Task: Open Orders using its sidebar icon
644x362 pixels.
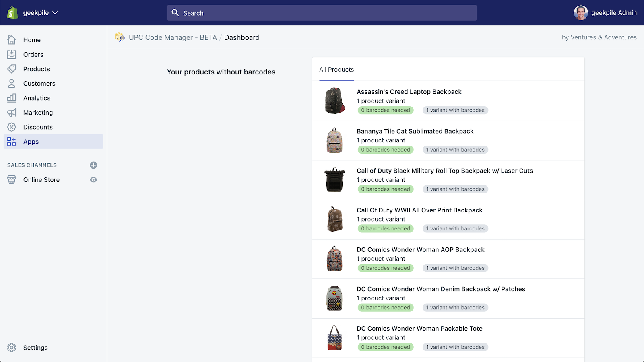Action: 12,54
